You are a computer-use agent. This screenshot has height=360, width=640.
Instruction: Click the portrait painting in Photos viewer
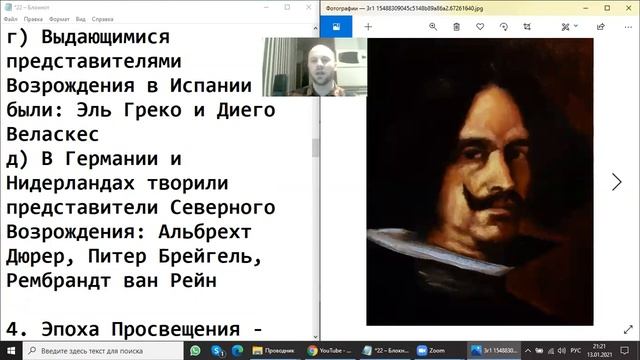click(480, 182)
